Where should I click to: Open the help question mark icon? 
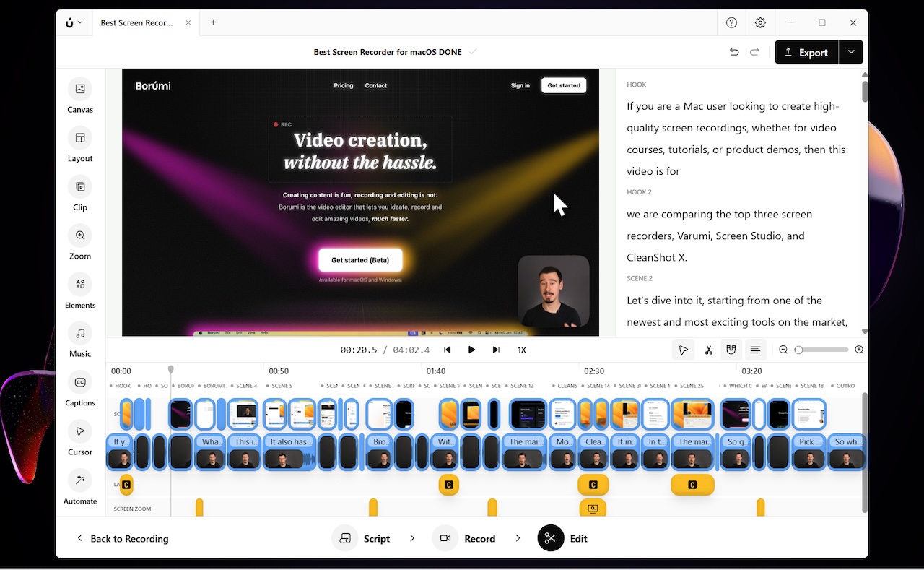[x=731, y=22]
